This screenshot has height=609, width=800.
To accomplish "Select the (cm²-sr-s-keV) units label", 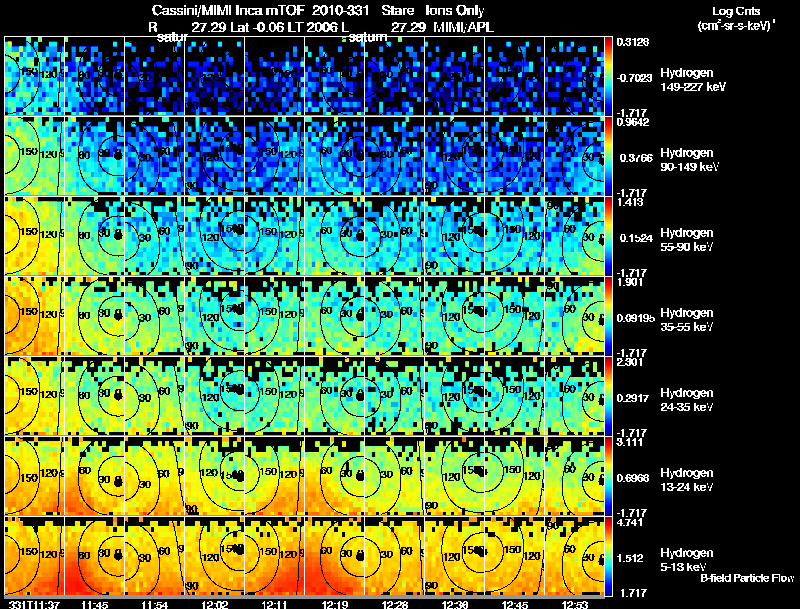I will click(x=736, y=25).
